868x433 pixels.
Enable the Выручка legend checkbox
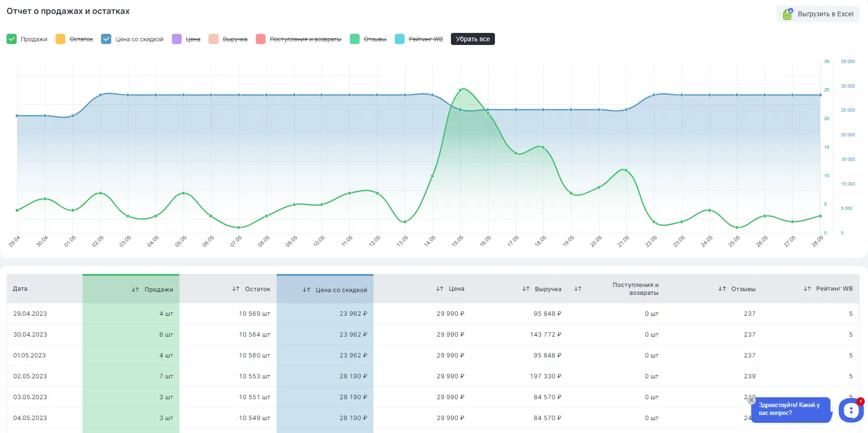coord(214,39)
